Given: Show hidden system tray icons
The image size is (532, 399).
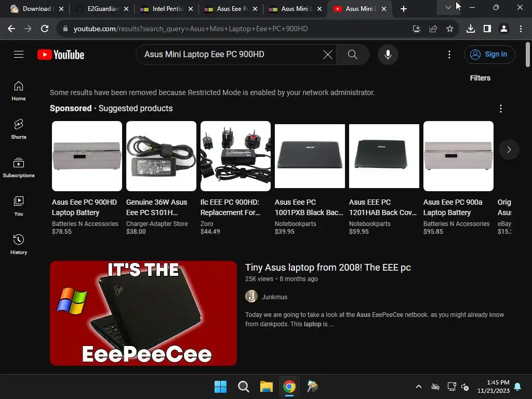Looking at the screenshot, I should 419,387.
